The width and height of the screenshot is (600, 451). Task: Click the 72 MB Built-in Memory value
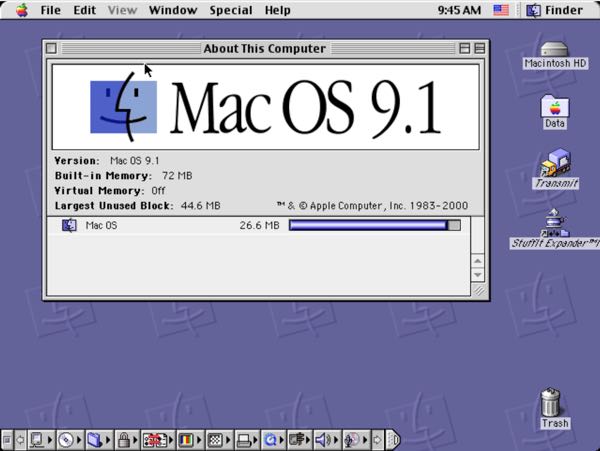177,176
